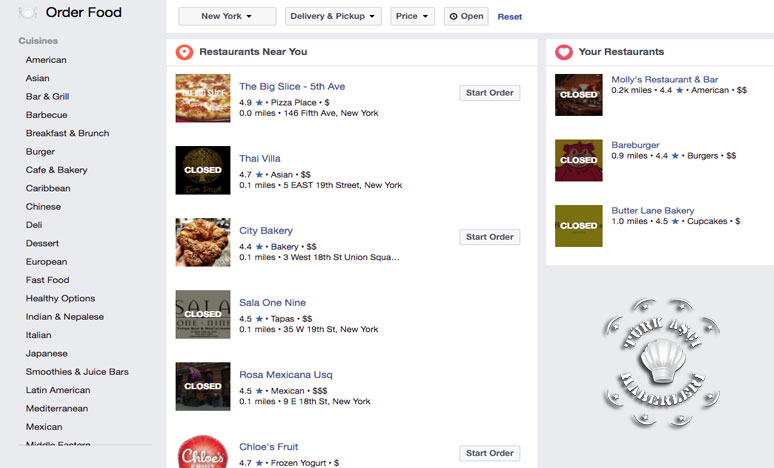Click the Butter Lane Bakery thumbnail

[x=579, y=226]
